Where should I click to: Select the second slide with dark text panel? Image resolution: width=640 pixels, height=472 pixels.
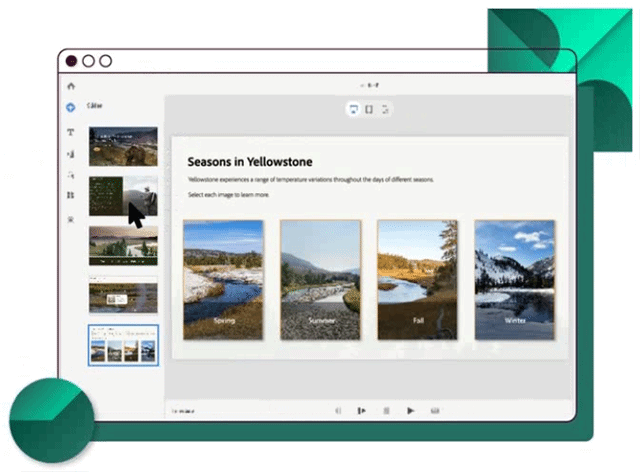click(x=123, y=196)
